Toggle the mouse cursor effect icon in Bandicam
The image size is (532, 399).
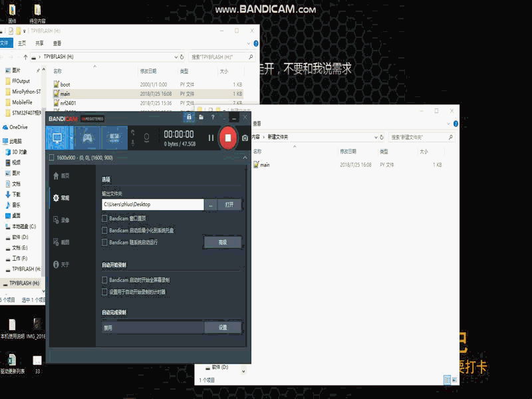133,132
